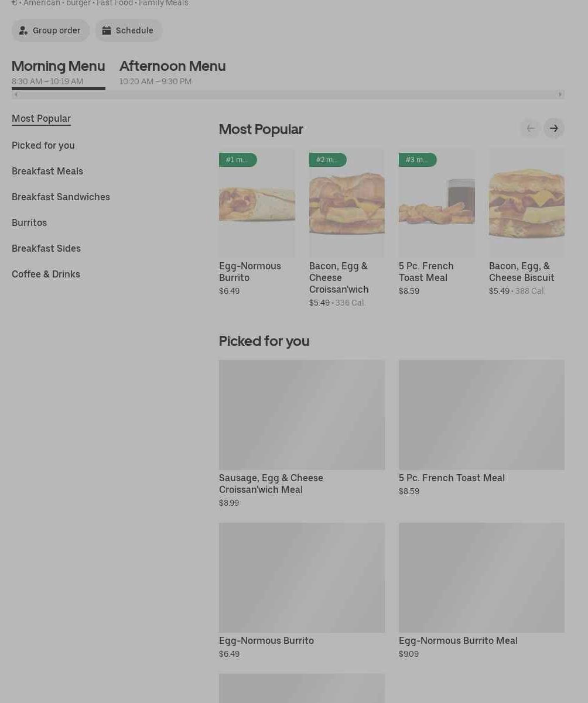The width and height of the screenshot is (588, 703).
Task: Click the left arrow of the menu scrollbar
Action: (16, 94)
